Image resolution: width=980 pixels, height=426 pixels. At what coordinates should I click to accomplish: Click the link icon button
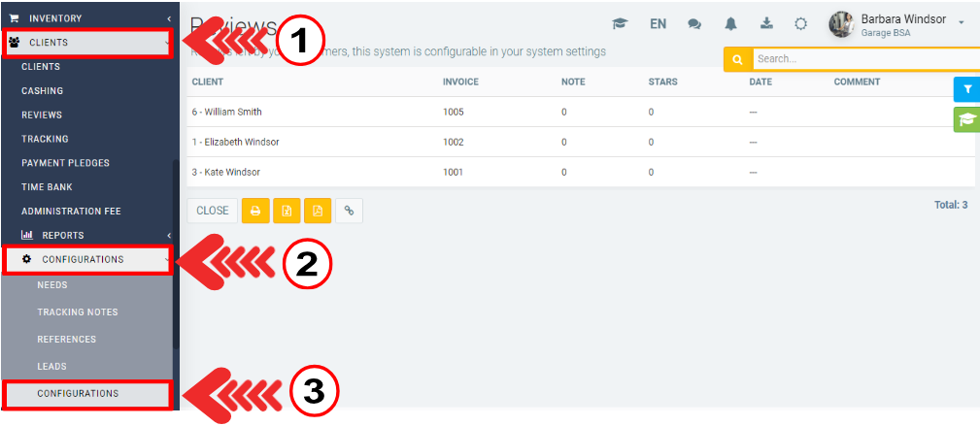point(349,211)
